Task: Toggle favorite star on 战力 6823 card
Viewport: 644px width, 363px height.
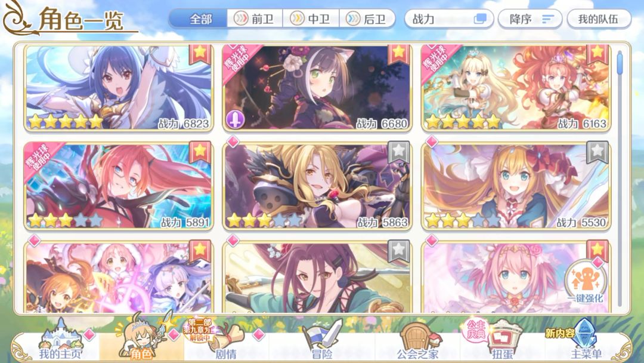Action: [x=200, y=54]
